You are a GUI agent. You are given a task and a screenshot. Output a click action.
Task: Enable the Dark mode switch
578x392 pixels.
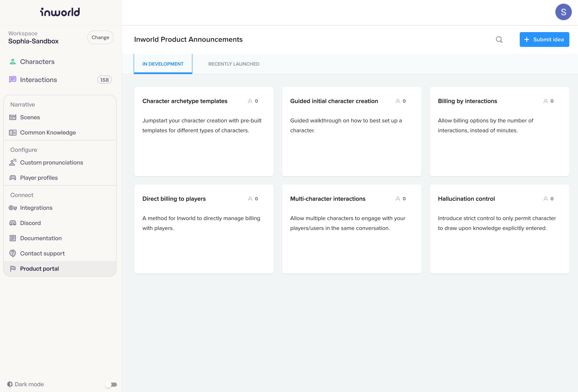click(111, 384)
